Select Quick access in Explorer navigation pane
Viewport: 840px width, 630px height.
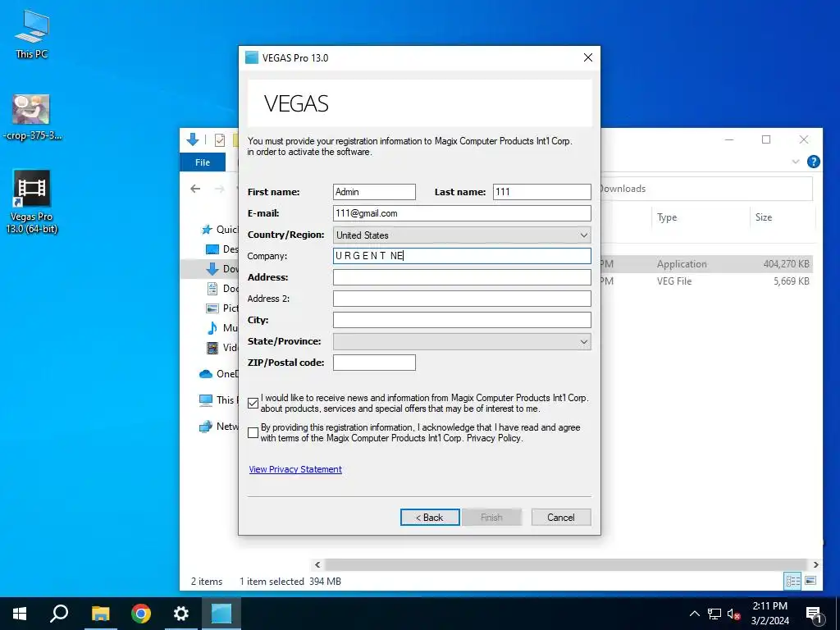click(219, 230)
